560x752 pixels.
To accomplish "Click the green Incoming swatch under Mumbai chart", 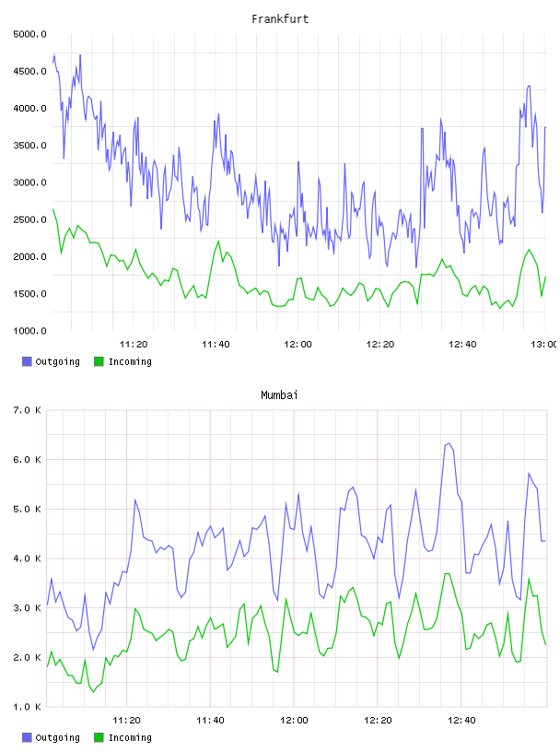I will pos(99,737).
